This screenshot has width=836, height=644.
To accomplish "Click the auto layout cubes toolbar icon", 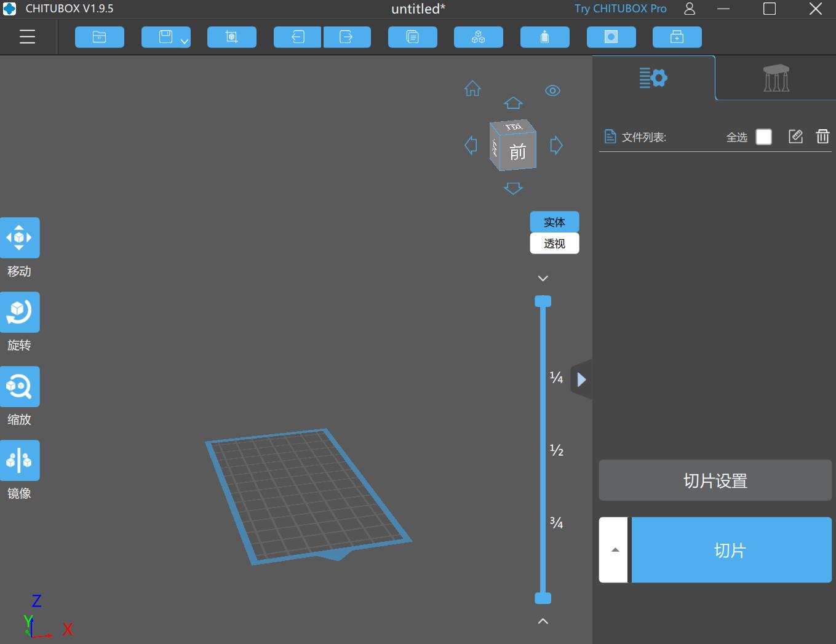I will click(x=478, y=37).
